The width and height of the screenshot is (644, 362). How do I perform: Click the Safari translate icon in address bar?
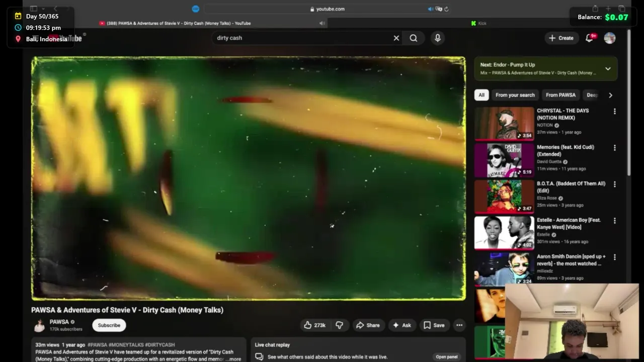tap(439, 9)
